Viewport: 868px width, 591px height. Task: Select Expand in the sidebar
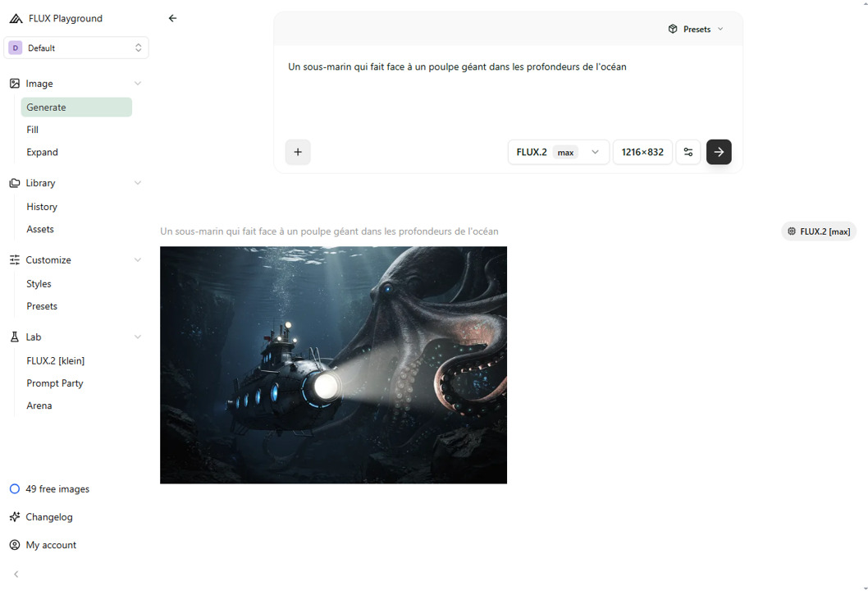(x=42, y=152)
